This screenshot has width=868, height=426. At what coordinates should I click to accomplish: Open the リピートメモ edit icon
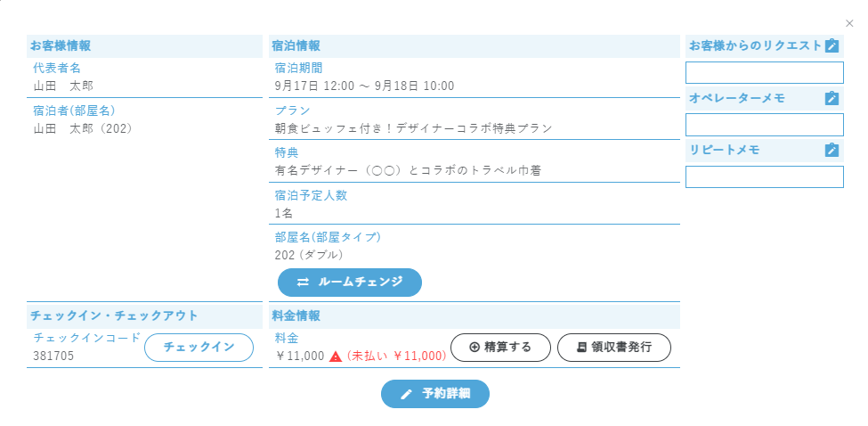[x=831, y=150]
